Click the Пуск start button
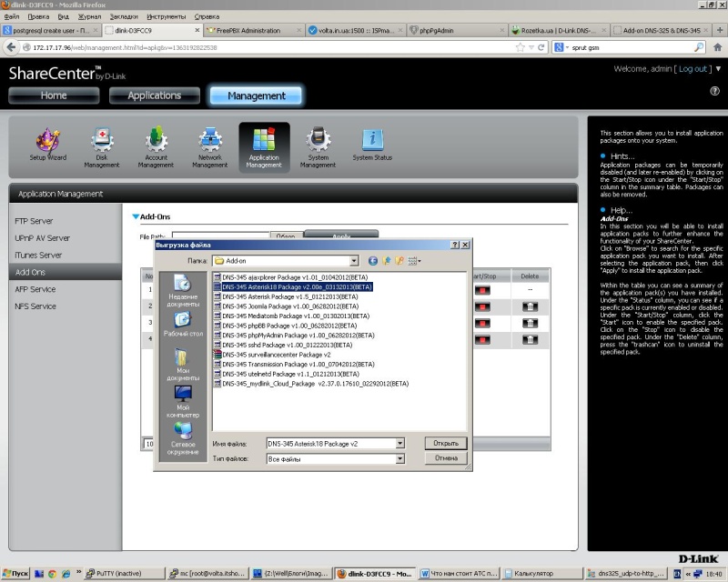 point(15,574)
